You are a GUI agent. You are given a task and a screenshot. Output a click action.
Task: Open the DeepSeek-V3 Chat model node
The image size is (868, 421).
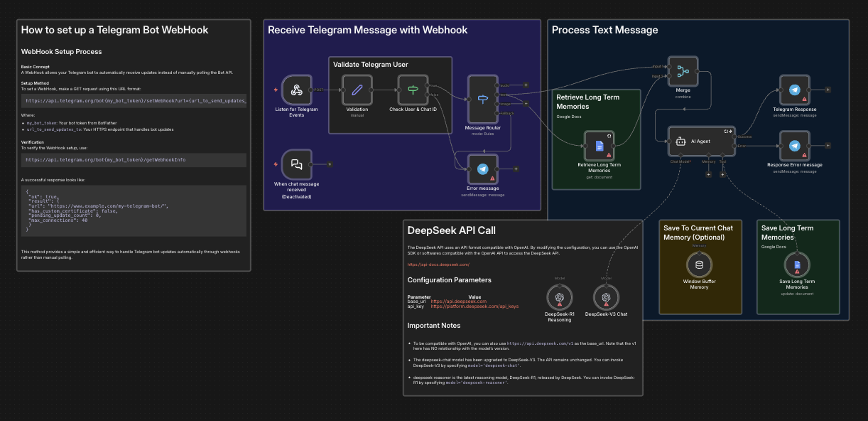coord(606,297)
